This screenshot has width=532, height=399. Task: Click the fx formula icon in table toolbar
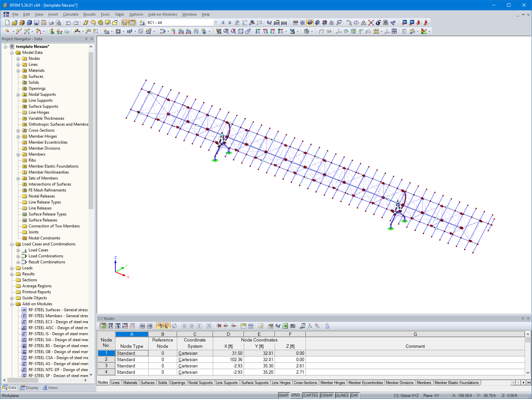point(310,326)
